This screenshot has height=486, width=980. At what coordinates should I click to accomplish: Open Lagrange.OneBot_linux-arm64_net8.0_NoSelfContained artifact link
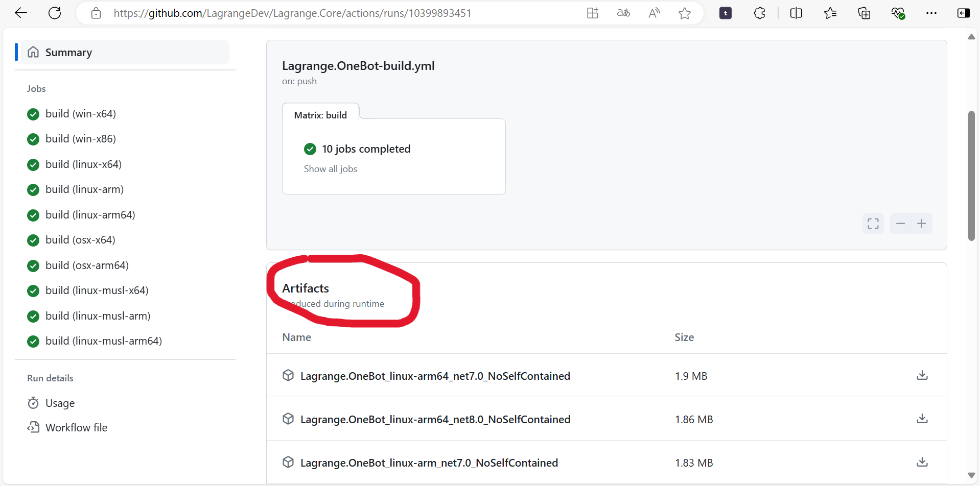click(435, 420)
